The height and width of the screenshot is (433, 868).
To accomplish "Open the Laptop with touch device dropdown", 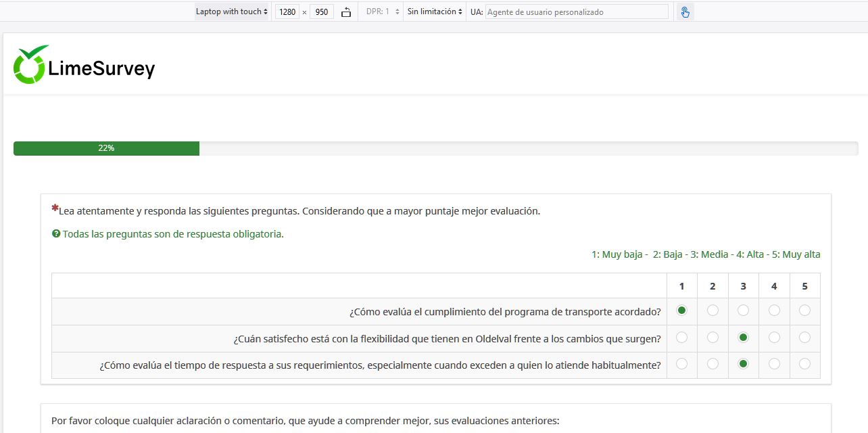I will (x=232, y=12).
